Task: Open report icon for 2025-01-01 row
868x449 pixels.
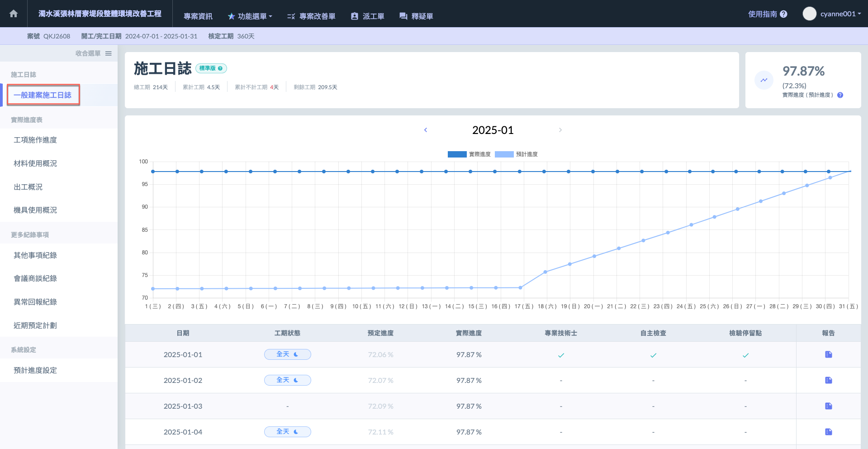Action: coord(828,354)
